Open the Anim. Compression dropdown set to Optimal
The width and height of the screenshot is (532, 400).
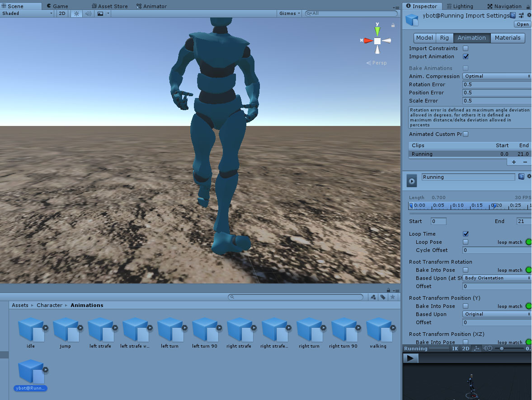tap(496, 76)
